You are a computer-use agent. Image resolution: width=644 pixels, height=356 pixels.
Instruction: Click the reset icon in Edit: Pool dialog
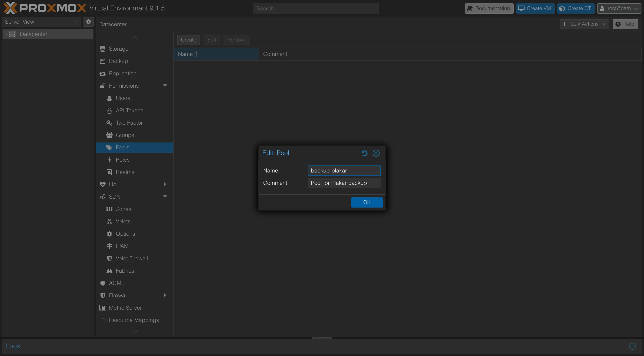(x=364, y=153)
